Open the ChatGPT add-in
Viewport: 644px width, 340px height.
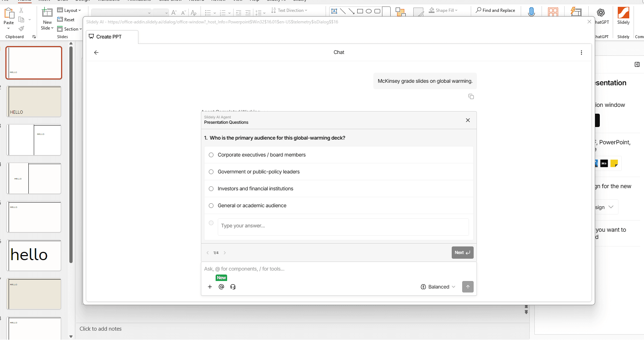pos(601,13)
